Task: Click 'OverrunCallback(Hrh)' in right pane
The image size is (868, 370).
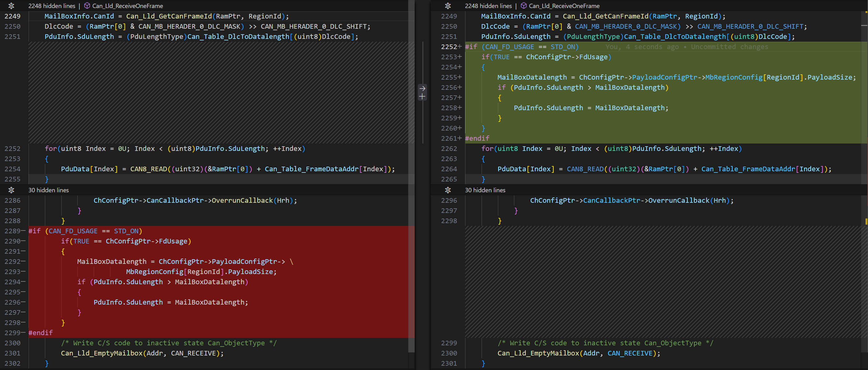Action: 689,201
